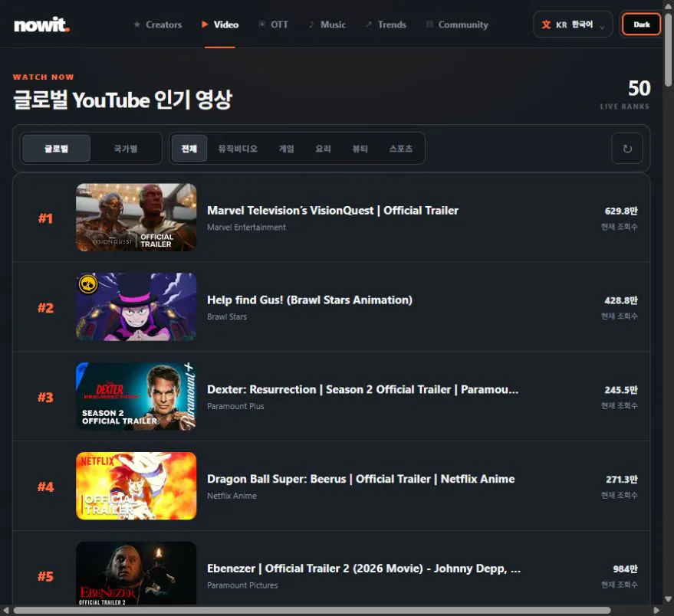
Task: Open the KR 한국어 language dropdown
Action: [x=573, y=25]
